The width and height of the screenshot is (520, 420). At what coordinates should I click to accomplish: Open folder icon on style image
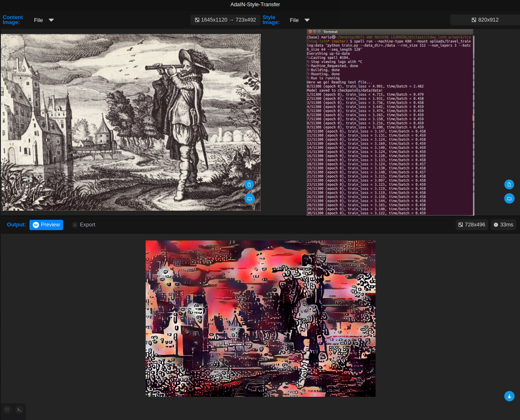tap(509, 199)
